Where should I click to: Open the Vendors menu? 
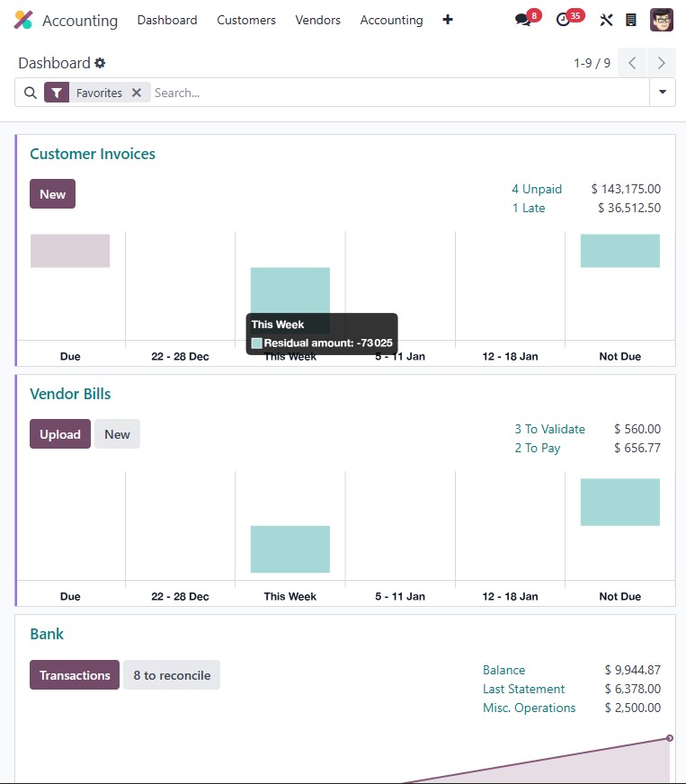(318, 20)
